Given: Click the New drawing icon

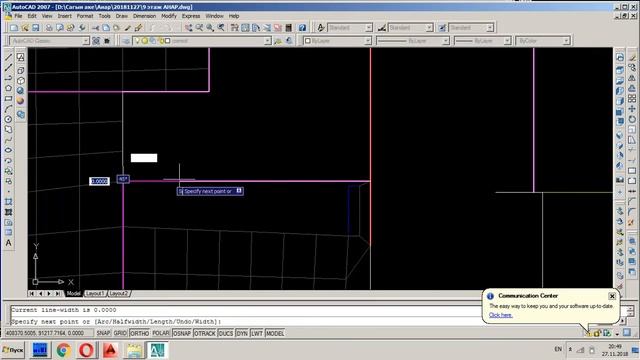Looking at the screenshot, I should tap(14, 28).
